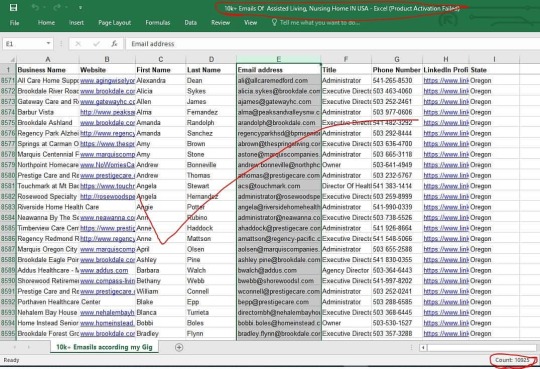This screenshot has width=540, height=369.
Task: Click last name cell Bonneville
Action: pos(211,165)
